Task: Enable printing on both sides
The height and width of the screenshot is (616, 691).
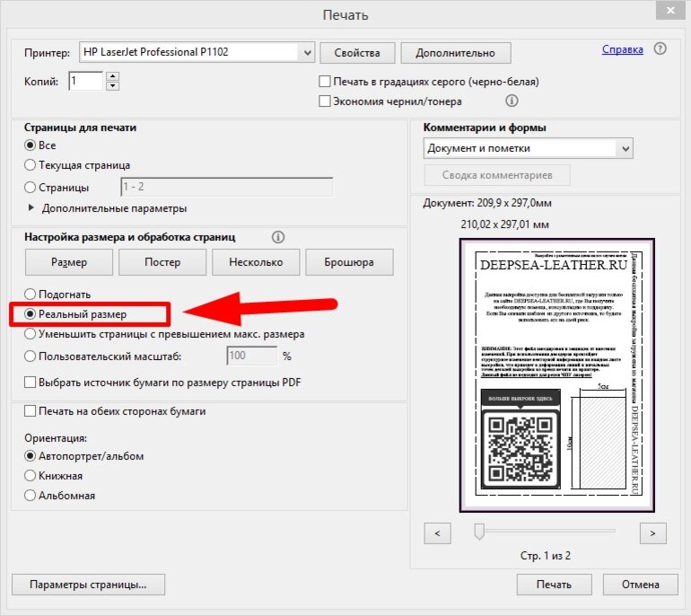Action: (x=30, y=411)
